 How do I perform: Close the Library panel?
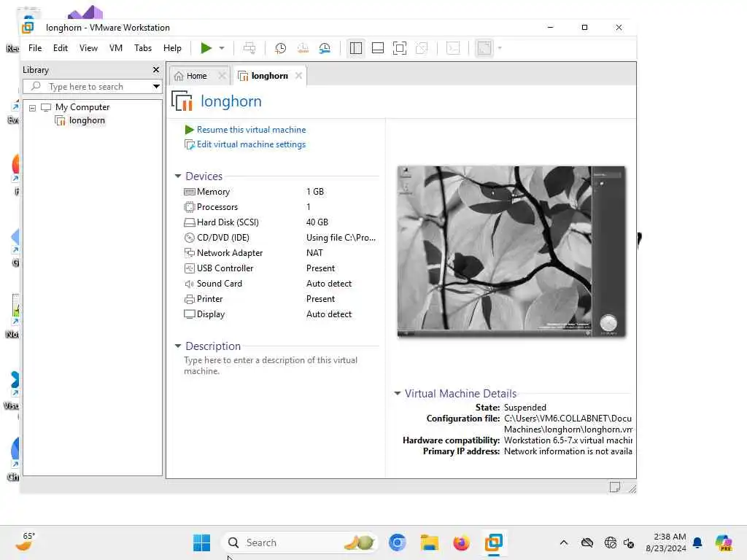click(156, 70)
